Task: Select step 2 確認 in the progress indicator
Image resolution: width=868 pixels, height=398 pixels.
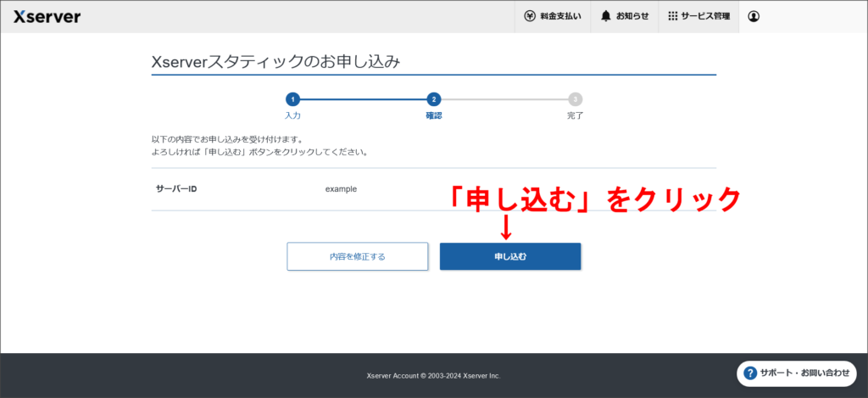Action: [434, 106]
